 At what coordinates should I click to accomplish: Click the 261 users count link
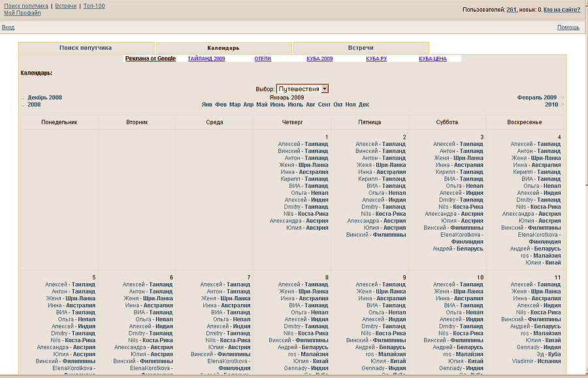tap(511, 10)
